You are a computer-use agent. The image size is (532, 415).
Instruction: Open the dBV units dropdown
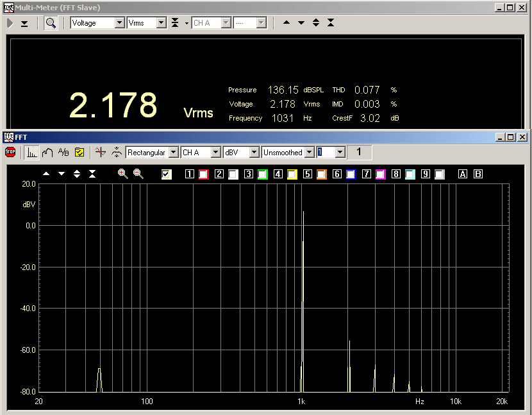(x=254, y=153)
